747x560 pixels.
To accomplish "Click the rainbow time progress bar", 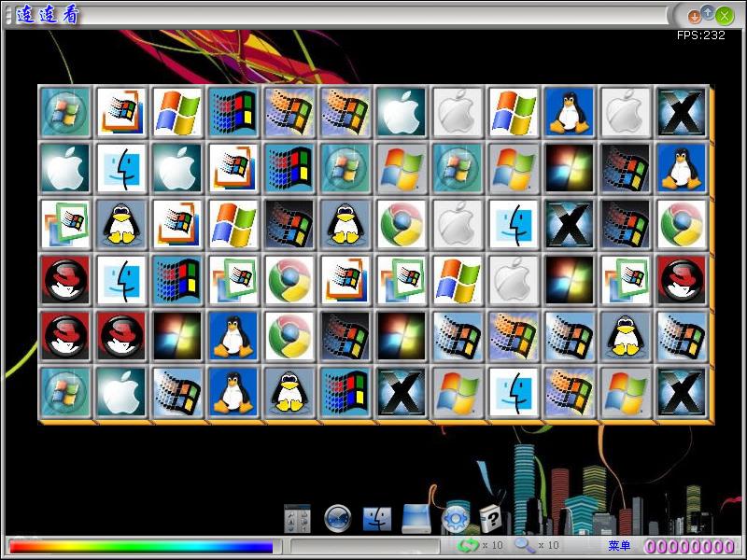I will coord(141,546).
